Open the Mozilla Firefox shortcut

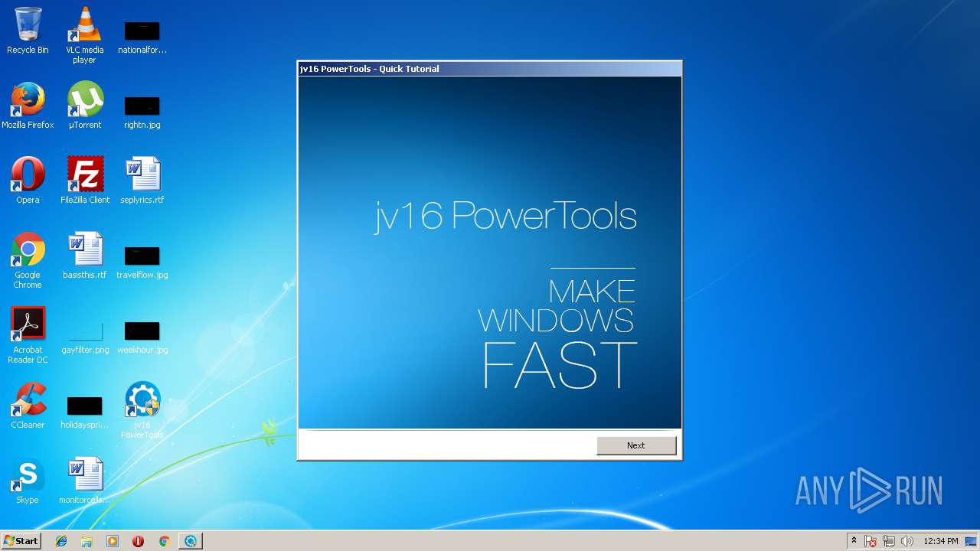[x=28, y=106]
